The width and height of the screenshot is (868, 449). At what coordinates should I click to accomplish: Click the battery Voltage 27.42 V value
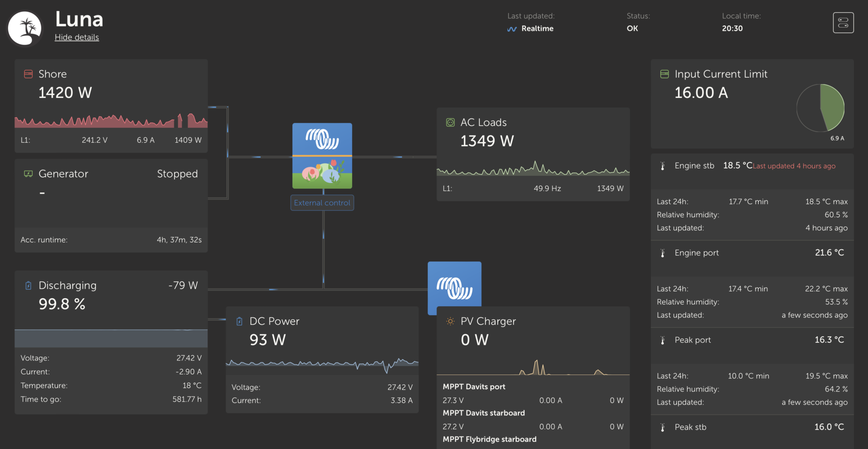coord(189,358)
